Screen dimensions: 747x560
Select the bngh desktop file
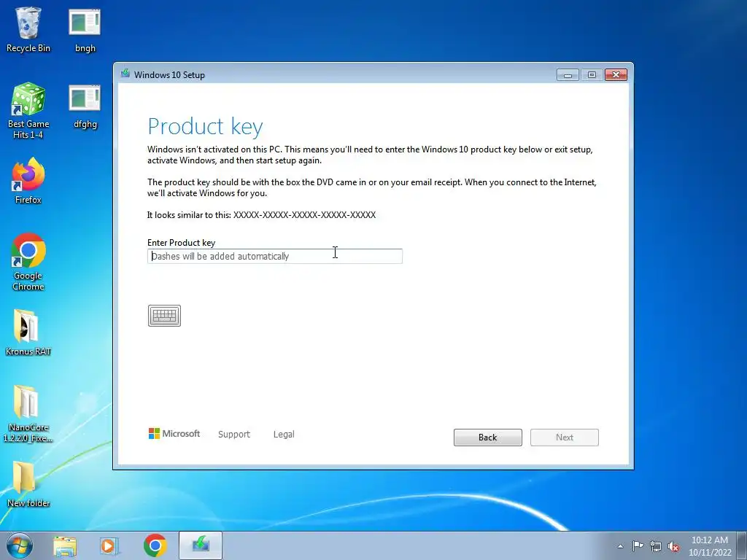(85, 29)
